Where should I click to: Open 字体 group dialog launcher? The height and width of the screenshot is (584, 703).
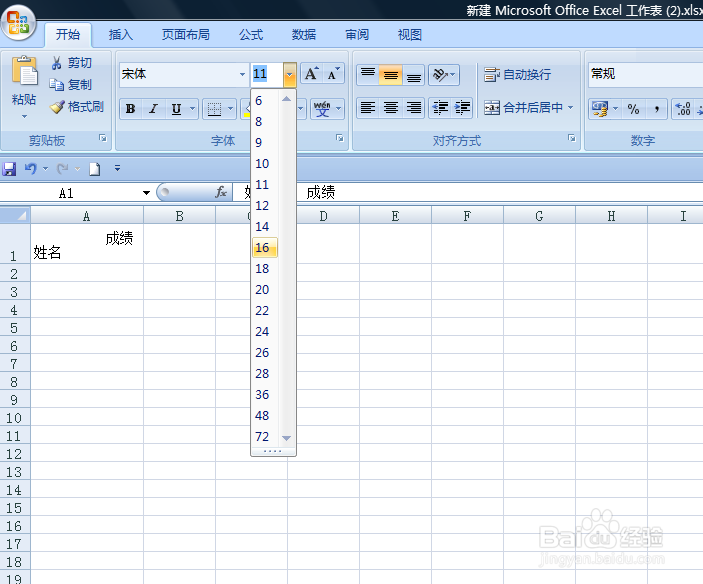tap(340, 138)
